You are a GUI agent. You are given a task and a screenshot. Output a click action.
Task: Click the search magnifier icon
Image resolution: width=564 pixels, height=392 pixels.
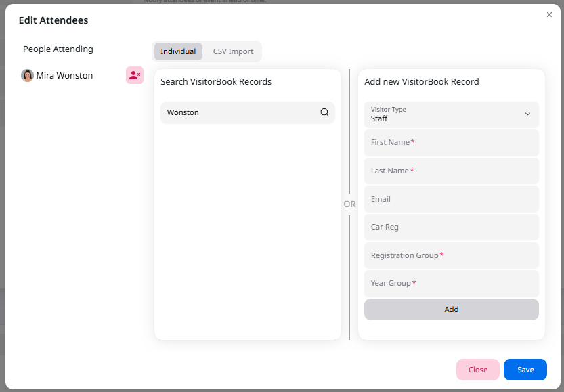point(324,112)
